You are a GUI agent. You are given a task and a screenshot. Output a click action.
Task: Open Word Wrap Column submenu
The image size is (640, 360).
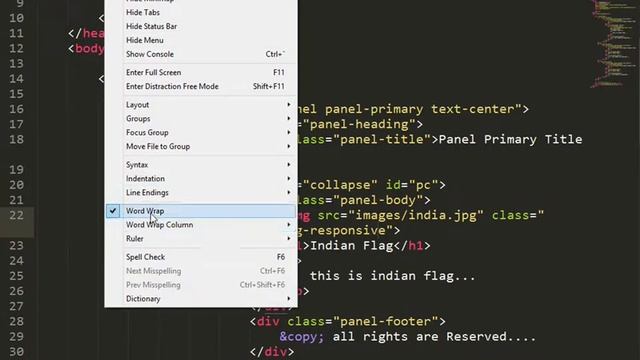click(x=200, y=225)
